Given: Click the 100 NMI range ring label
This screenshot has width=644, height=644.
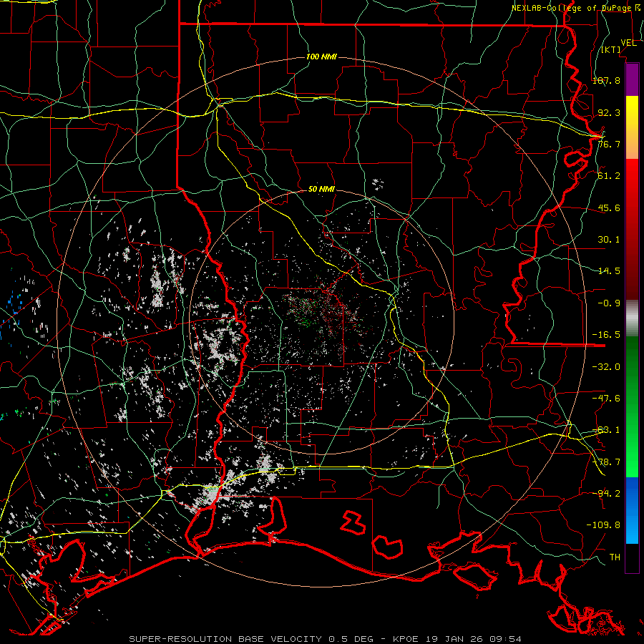Looking at the screenshot, I should click(x=321, y=57).
